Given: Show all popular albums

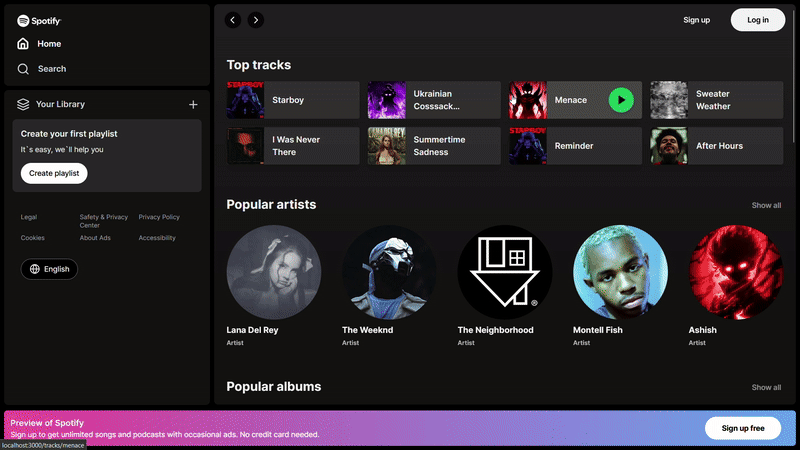Looking at the screenshot, I should click(766, 387).
